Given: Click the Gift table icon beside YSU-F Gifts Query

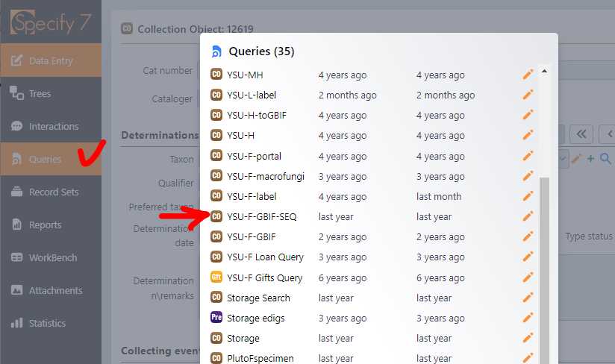Looking at the screenshot, I should (216, 277).
